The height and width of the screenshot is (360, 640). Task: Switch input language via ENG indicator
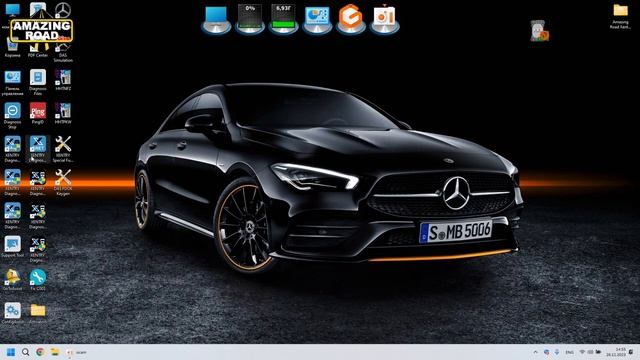tap(569, 352)
